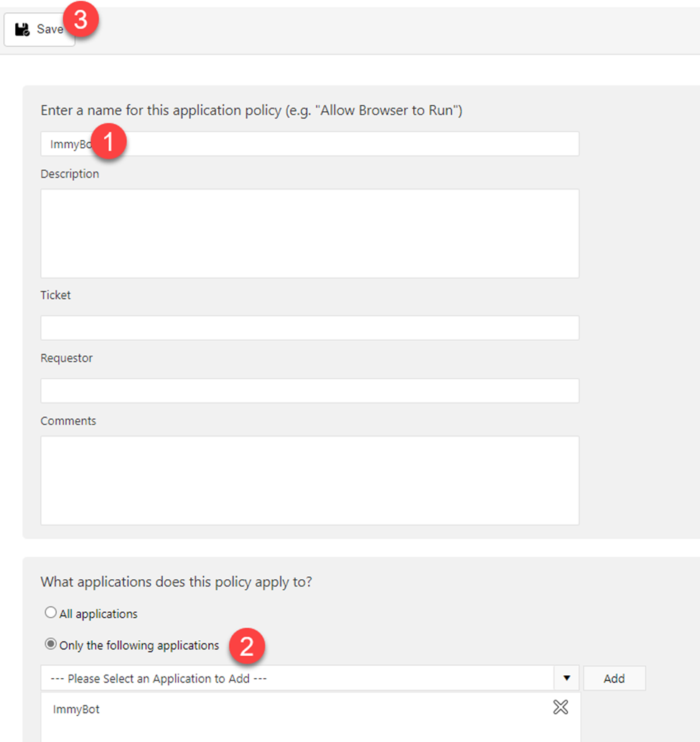Click the red number 2 badge
Viewport: 700px width, 742px height.
(247, 646)
